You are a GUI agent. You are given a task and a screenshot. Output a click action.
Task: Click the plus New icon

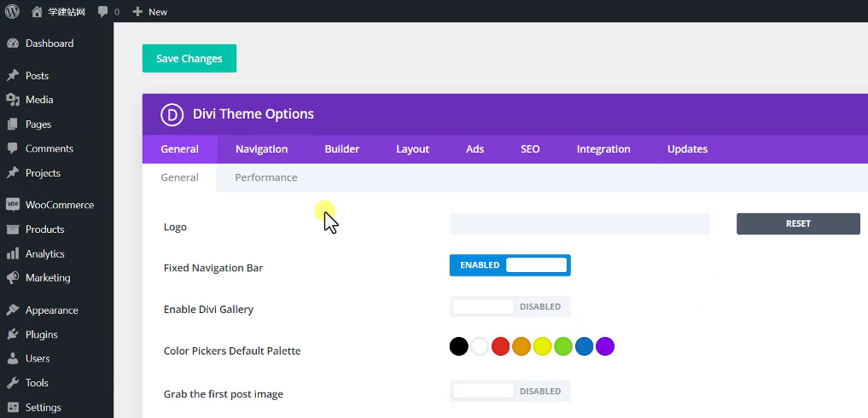[x=137, y=12]
